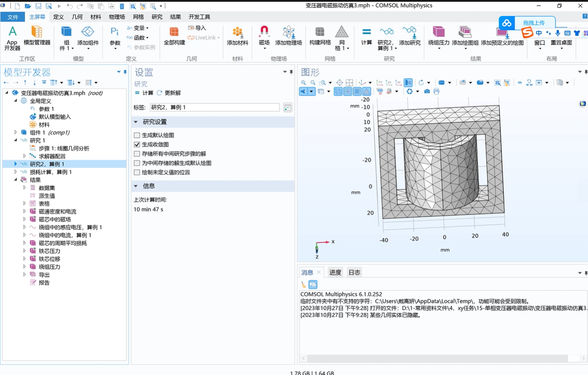
Task: Click the 标签 text field
Action: point(215,108)
